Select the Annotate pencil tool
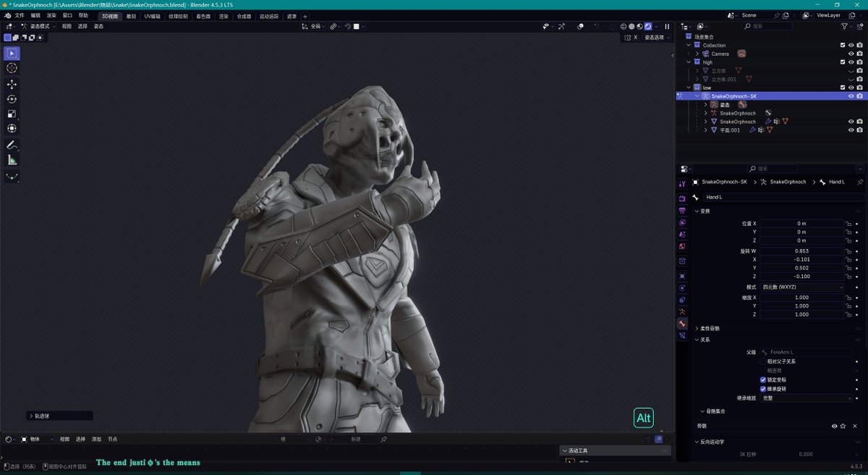 [x=12, y=146]
